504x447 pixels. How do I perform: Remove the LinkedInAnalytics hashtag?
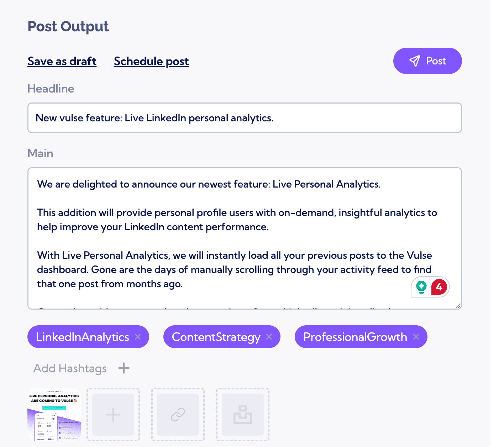point(138,337)
